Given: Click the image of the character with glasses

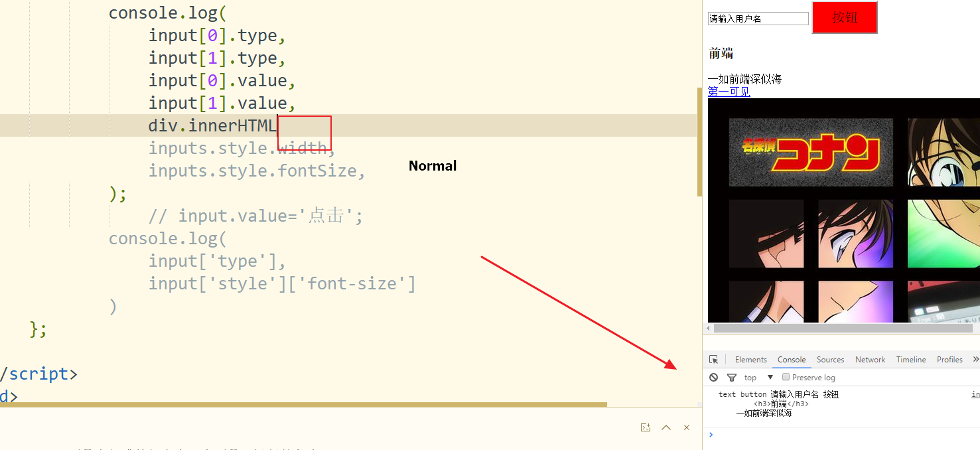Looking at the screenshot, I should (x=944, y=153).
